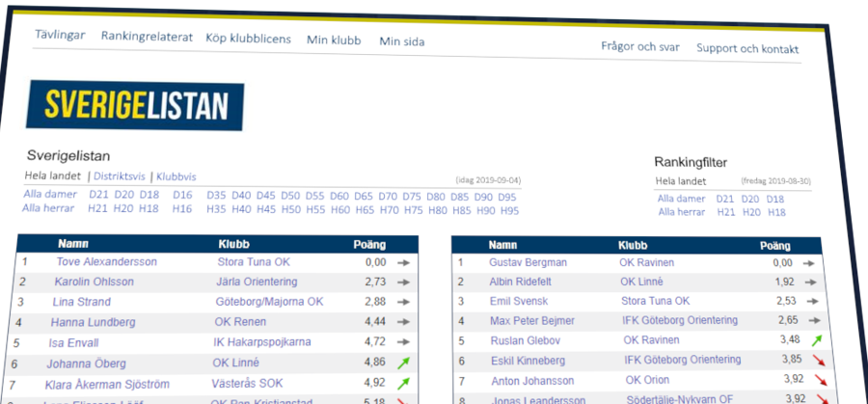Screen dimensions: 868x404
Task: Open Emil Svensk's profile
Action: click(519, 302)
